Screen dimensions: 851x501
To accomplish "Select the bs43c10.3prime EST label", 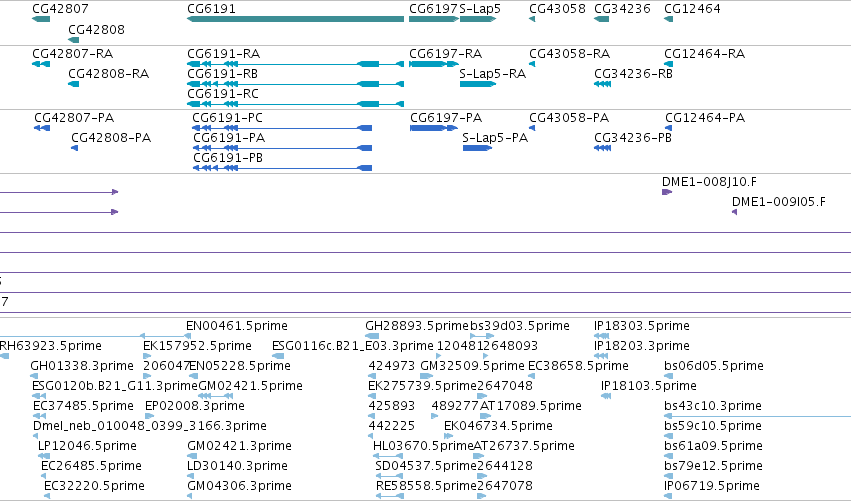I will click(x=713, y=406).
